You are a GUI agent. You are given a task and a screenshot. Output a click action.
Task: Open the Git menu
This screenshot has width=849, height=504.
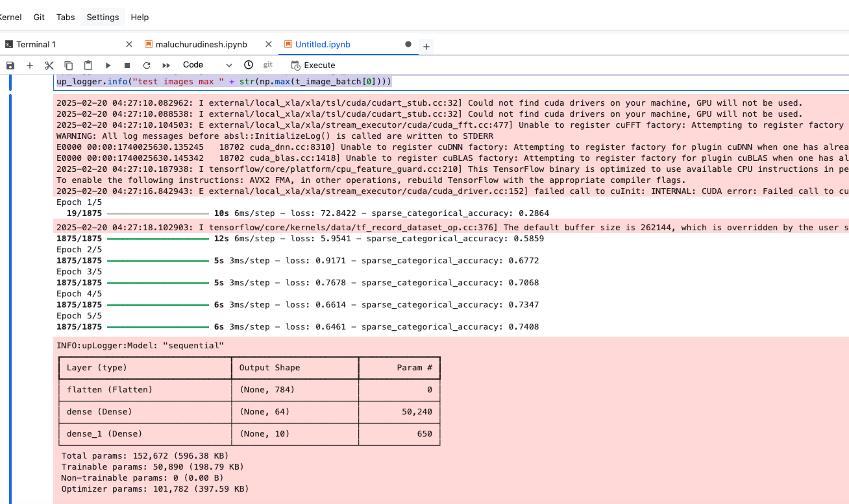pos(39,17)
